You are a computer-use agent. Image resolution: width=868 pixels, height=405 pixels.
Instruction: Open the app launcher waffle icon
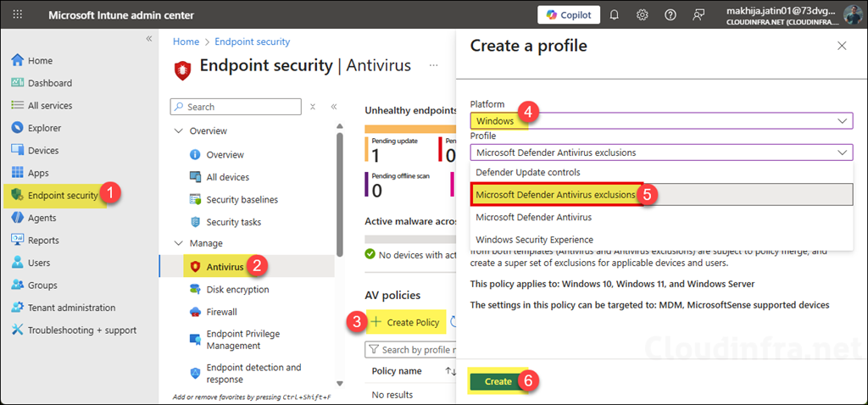pos(17,15)
